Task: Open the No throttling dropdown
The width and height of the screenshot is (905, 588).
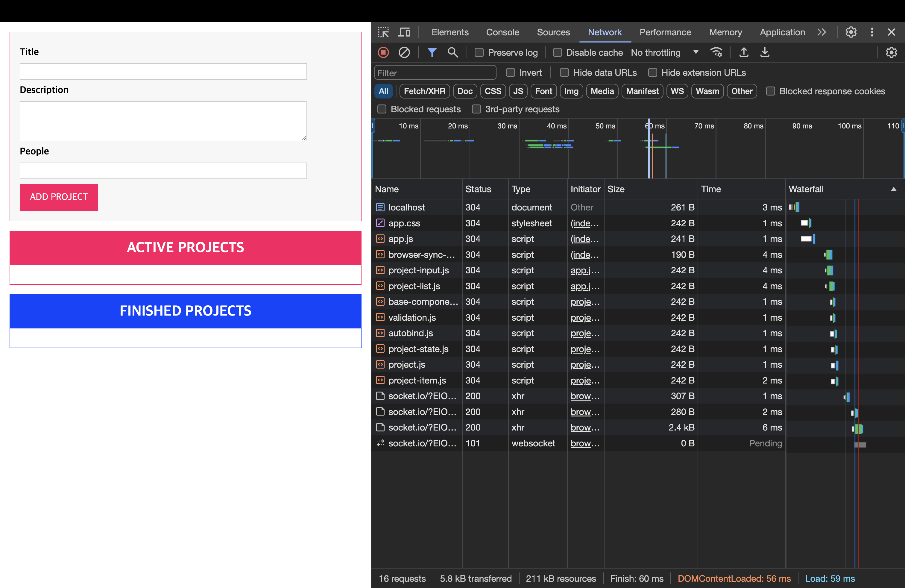Action: click(665, 52)
